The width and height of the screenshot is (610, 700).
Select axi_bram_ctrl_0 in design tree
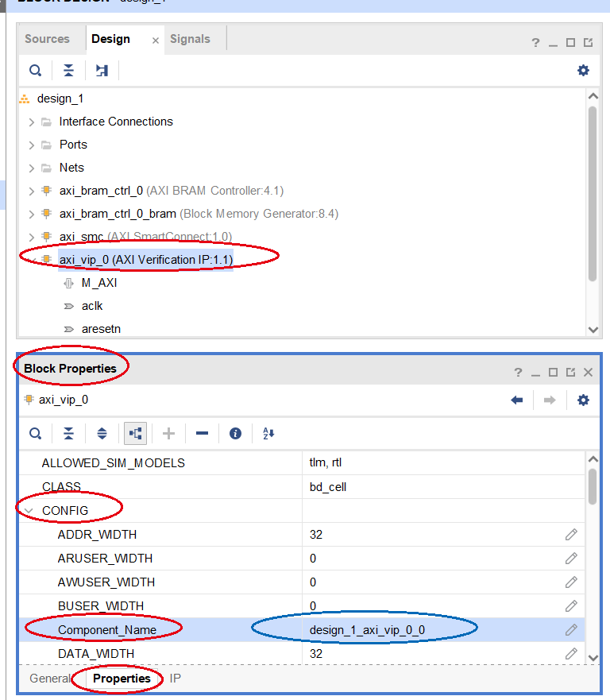tap(101, 191)
